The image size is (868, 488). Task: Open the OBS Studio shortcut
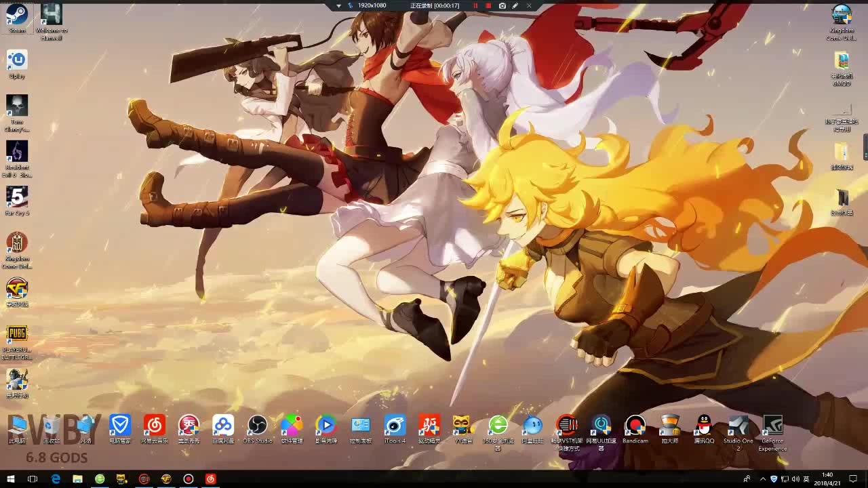(x=257, y=429)
